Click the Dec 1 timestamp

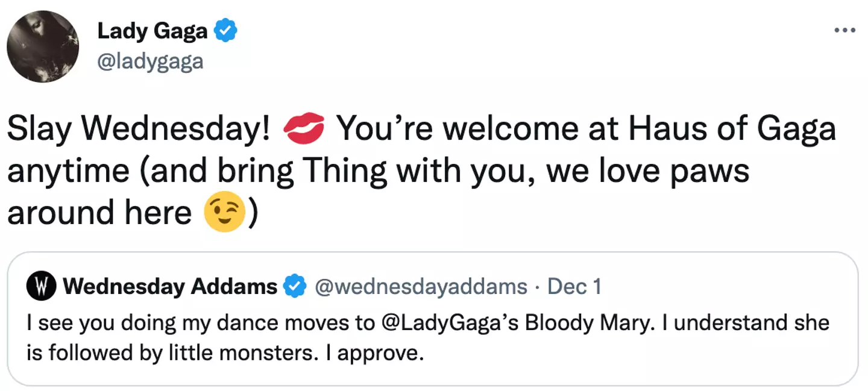click(574, 287)
